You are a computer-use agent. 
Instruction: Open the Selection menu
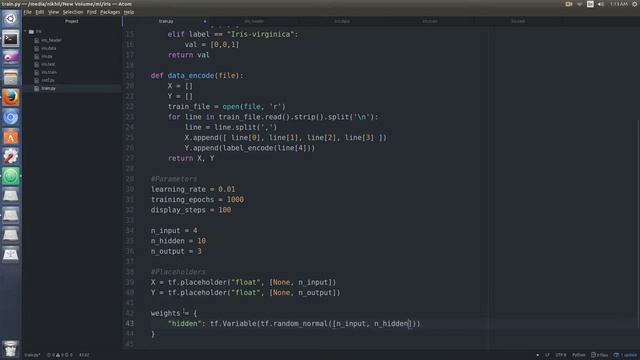[73, 12]
